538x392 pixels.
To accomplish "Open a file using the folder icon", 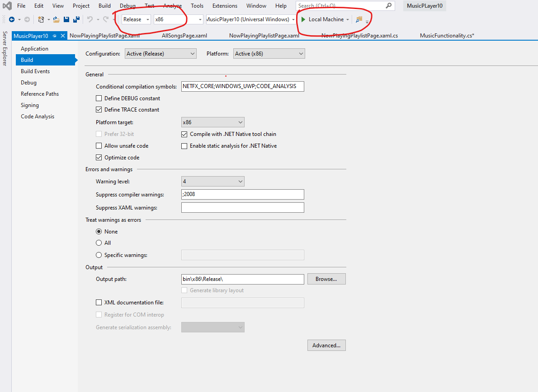I will [56, 19].
